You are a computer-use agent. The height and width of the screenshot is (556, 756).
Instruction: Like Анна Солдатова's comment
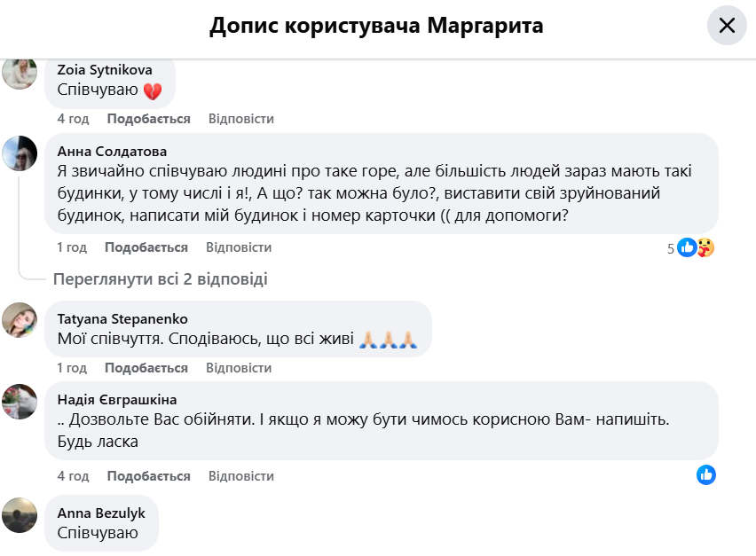click(x=146, y=247)
